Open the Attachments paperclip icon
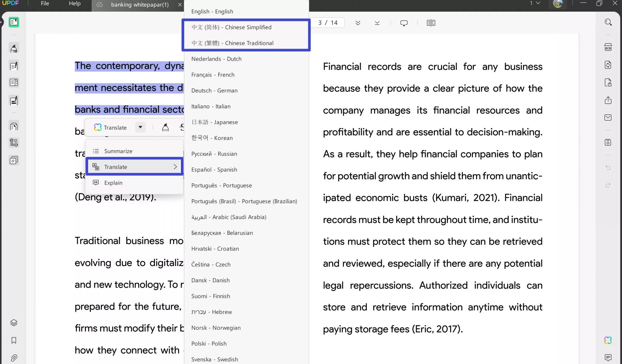The height and width of the screenshot is (364, 622). 14,358
